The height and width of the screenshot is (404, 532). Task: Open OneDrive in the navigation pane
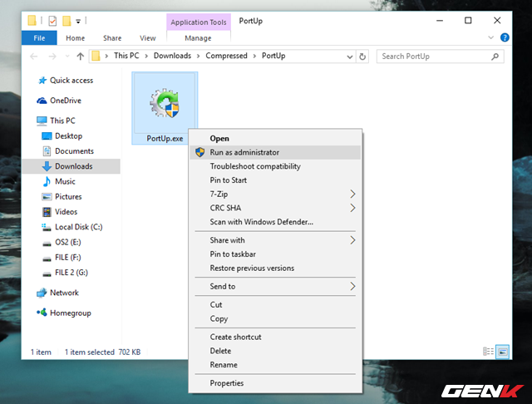pos(66,100)
